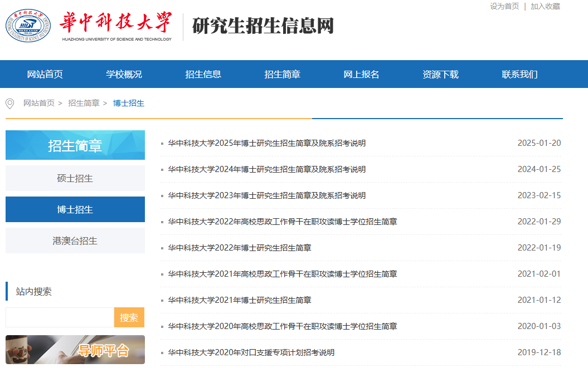Image resolution: width=588 pixels, height=368 pixels.
Task: Select 招生信息 in the navigation bar
Action: coord(203,74)
